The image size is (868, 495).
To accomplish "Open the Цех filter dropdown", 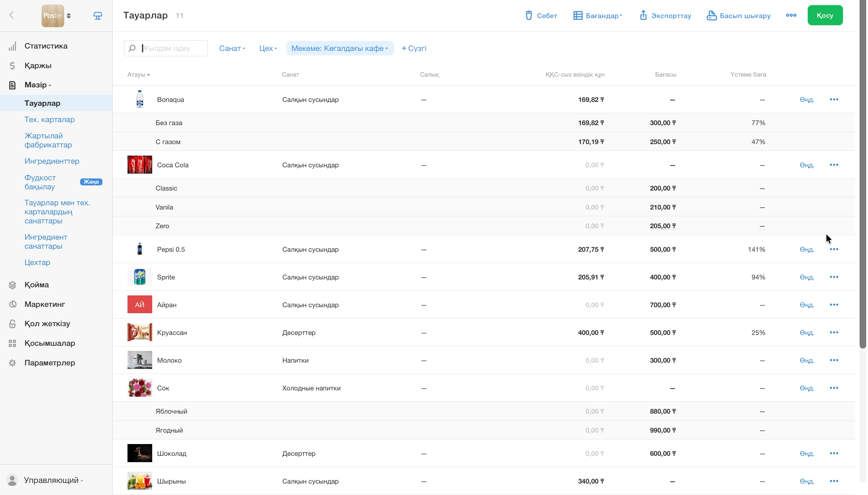I will (268, 48).
